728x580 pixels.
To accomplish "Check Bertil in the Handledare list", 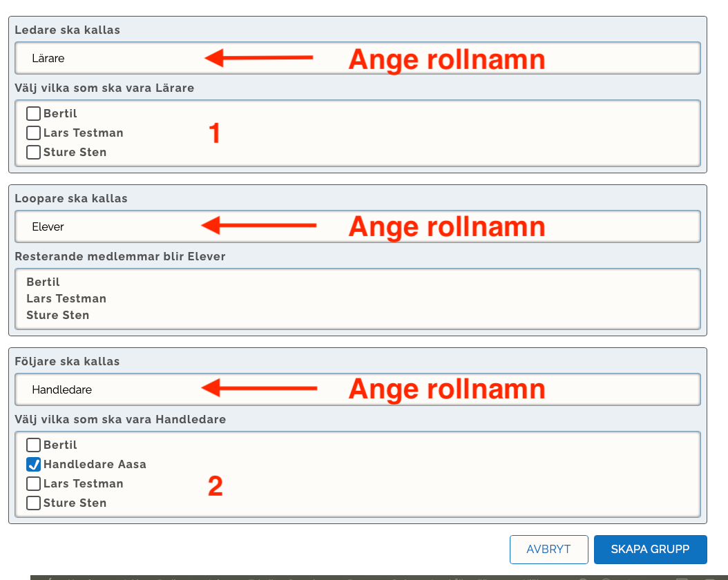I will (33, 445).
